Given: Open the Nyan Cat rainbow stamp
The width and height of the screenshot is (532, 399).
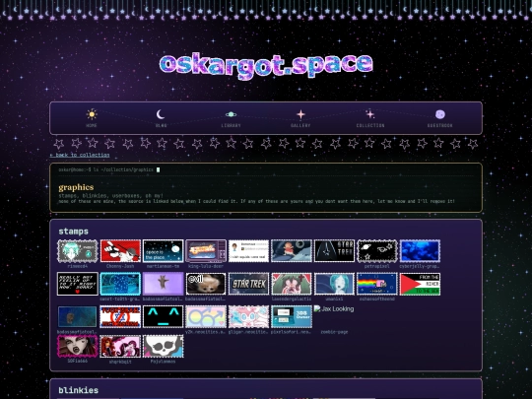Looking at the screenshot, I should tap(376, 284).
